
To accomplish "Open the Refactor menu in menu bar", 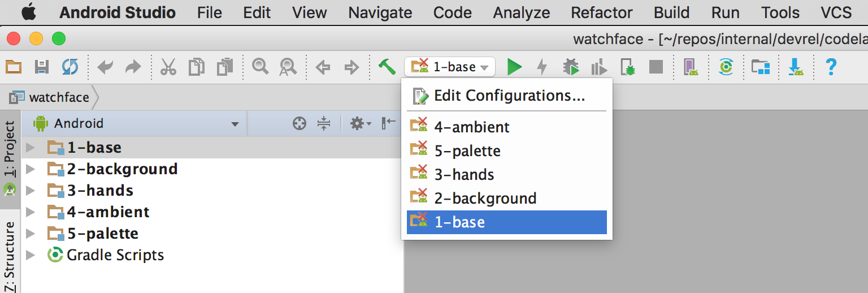I will tap(601, 12).
